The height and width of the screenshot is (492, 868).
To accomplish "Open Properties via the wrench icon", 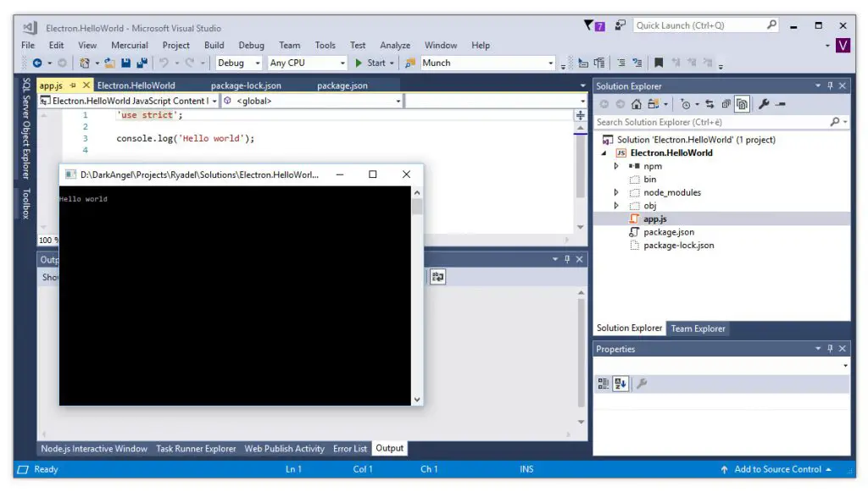I will point(764,102).
